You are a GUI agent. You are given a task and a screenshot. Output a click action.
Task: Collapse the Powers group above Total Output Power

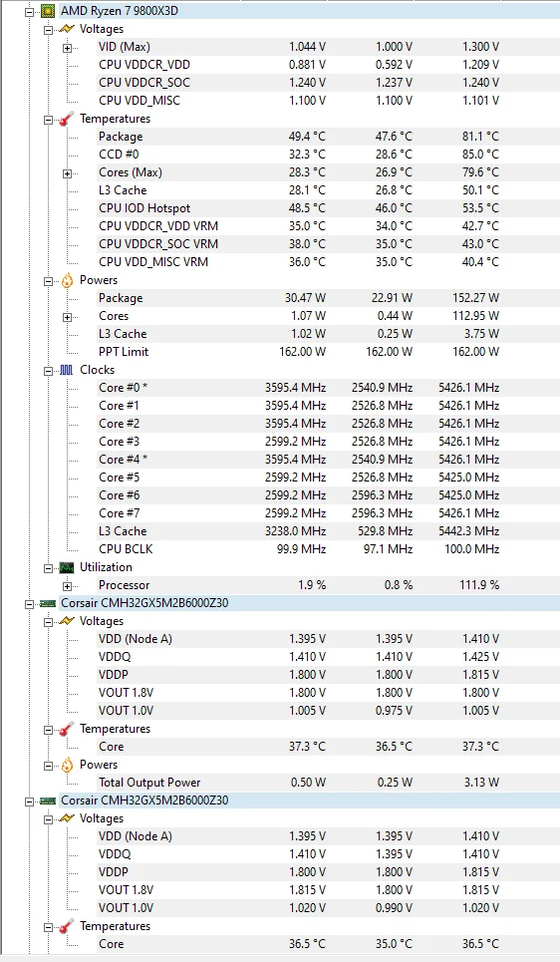[x=49, y=766]
